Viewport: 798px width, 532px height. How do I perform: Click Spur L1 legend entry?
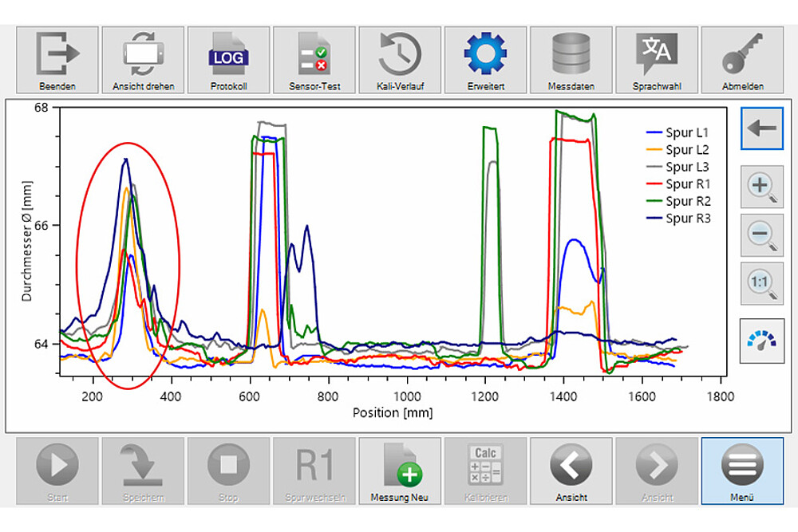click(x=678, y=133)
